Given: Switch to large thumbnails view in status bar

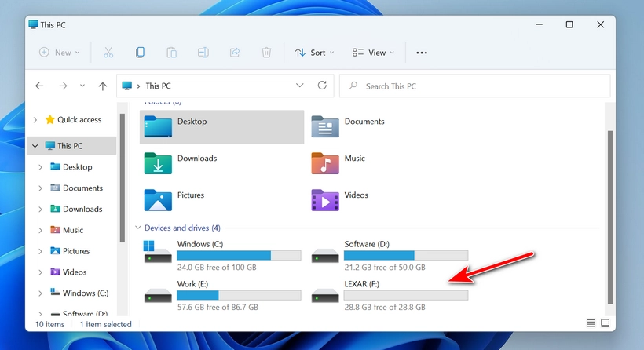Looking at the screenshot, I should [x=605, y=323].
